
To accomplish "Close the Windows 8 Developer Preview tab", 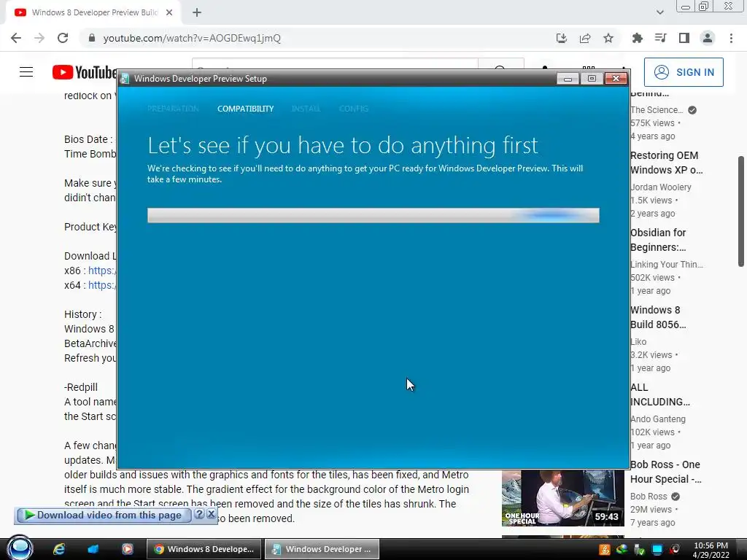I will pyautogui.click(x=169, y=12).
